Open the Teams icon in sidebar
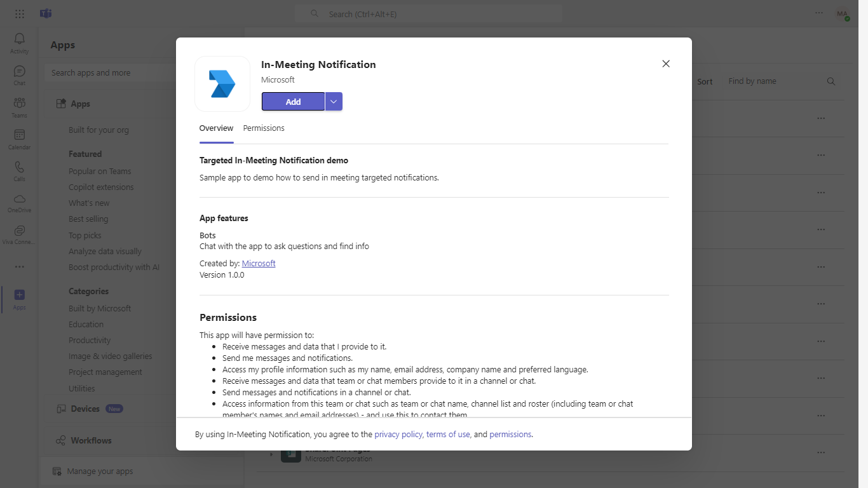Viewport: 868px width, 488px height. coord(19,103)
